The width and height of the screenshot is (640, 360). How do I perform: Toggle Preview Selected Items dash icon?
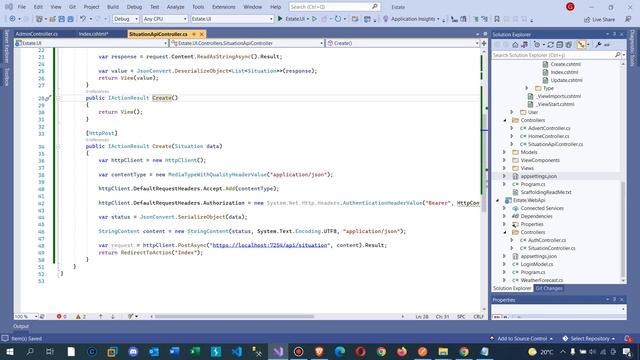pyautogui.click(x=607, y=44)
